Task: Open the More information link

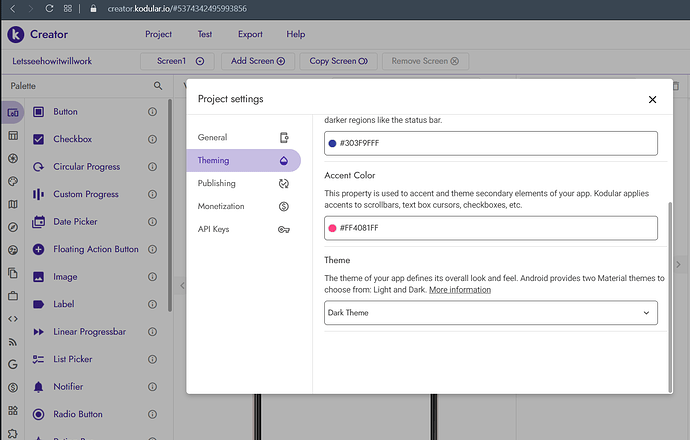Action: 460,290
